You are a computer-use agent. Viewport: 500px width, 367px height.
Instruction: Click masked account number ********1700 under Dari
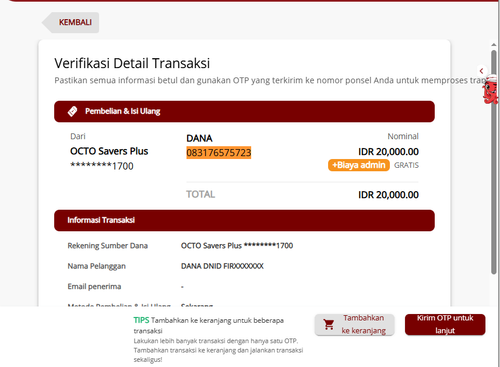(102, 166)
